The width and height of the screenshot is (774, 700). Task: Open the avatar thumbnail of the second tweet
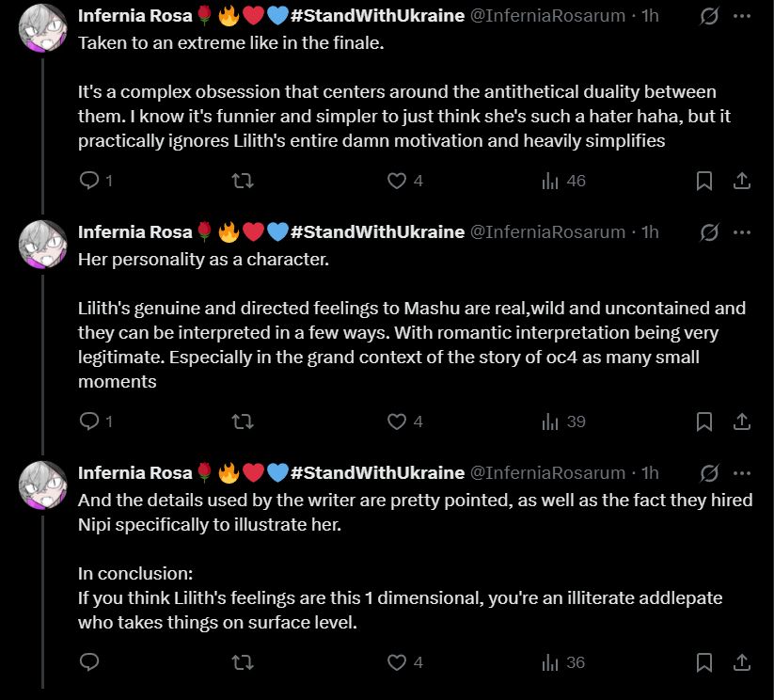click(x=42, y=245)
